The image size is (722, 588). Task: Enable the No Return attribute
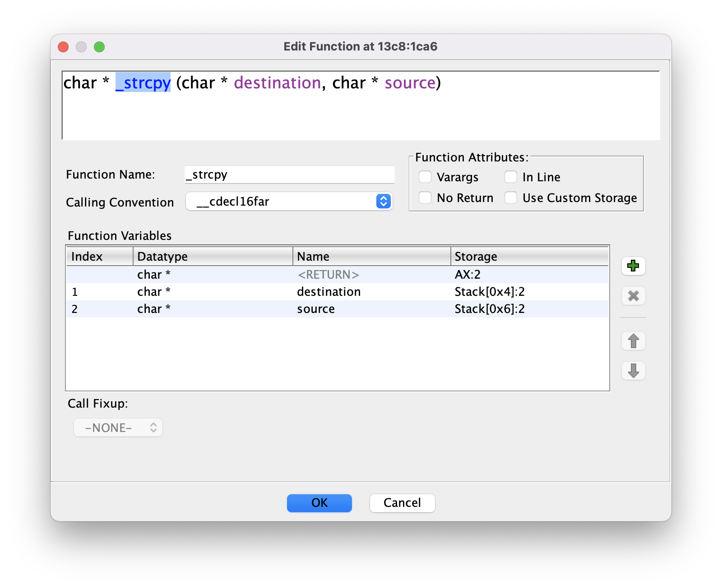[425, 198]
